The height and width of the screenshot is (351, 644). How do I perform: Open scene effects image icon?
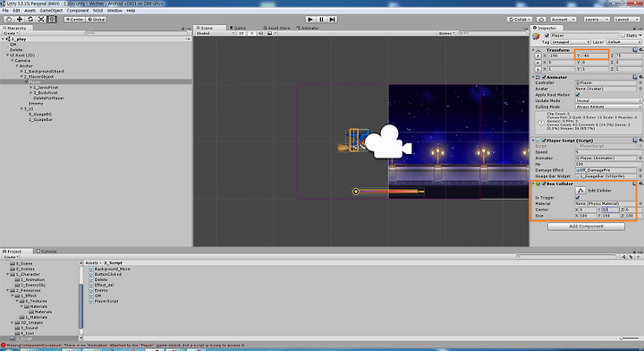[x=270, y=33]
